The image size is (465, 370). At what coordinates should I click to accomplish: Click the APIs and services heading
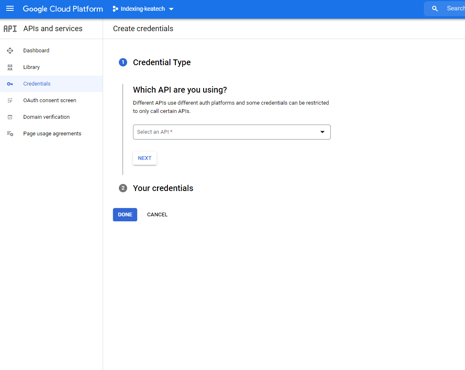[53, 29]
